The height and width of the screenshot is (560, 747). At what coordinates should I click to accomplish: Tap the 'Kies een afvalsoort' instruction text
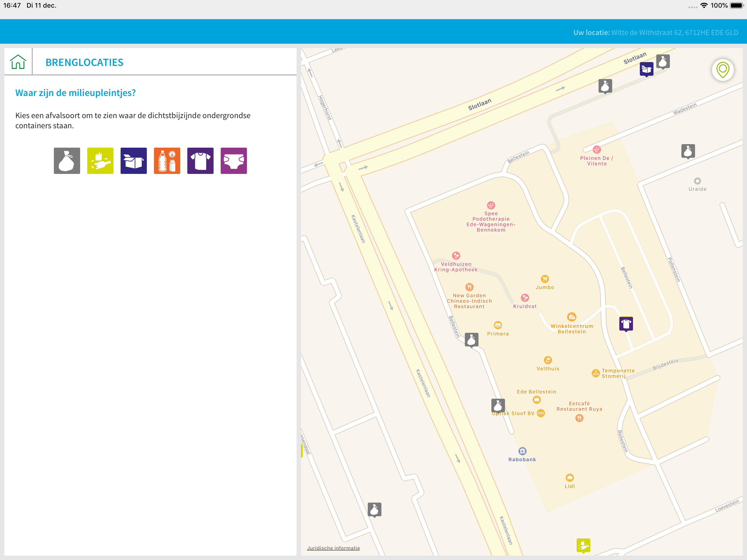pos(133,121)
